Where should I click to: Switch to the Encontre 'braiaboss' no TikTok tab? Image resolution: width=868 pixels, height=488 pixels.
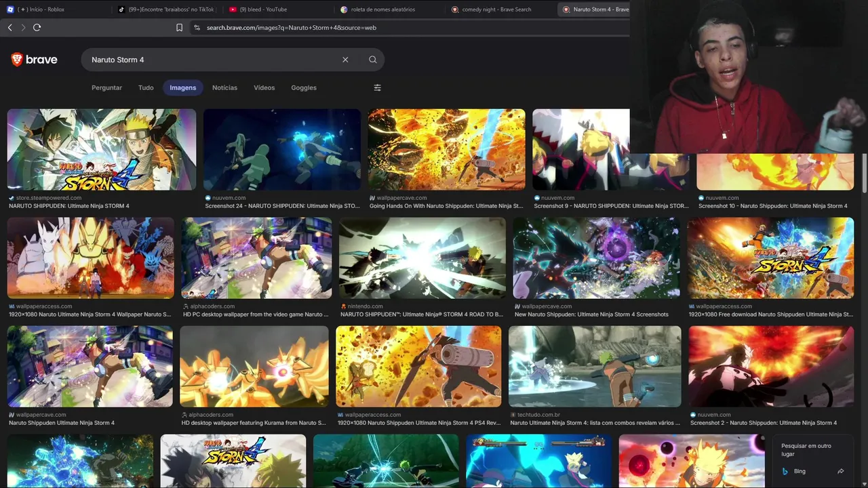pyautogui.click(x=167, y=9)
